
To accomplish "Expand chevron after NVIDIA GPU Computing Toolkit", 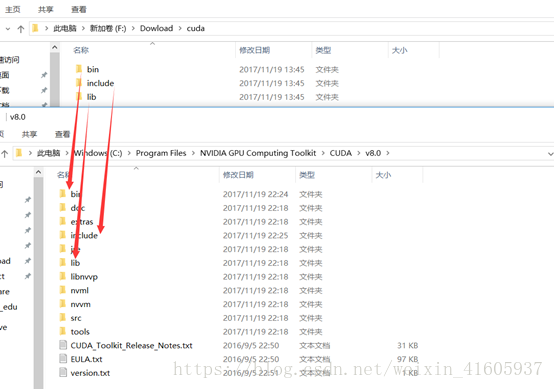I will 323,153.
